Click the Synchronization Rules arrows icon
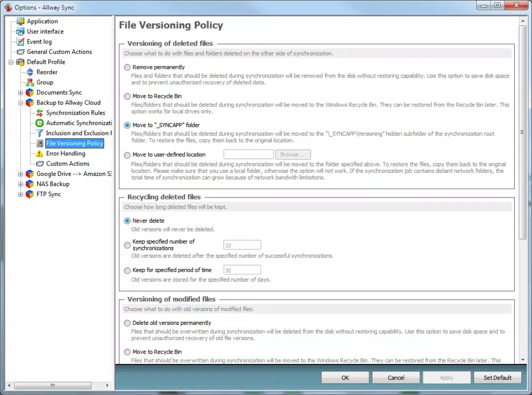 click(x=39, y=113)
